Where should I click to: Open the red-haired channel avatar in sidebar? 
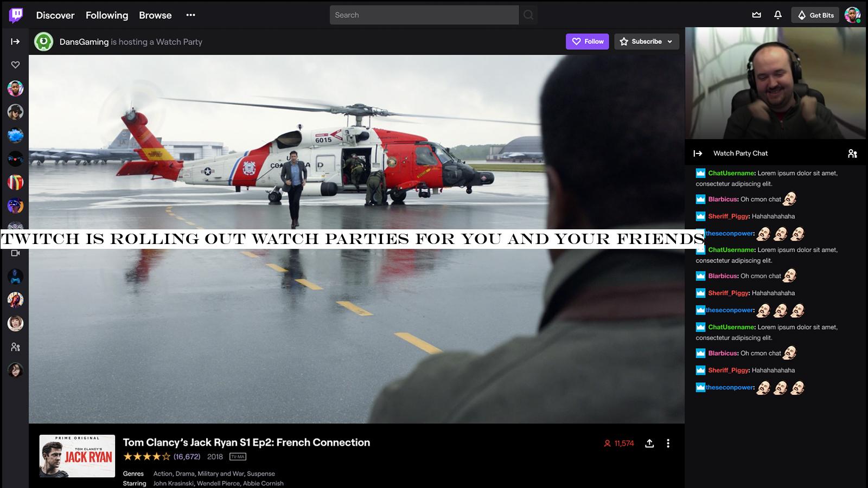[15, 323]
